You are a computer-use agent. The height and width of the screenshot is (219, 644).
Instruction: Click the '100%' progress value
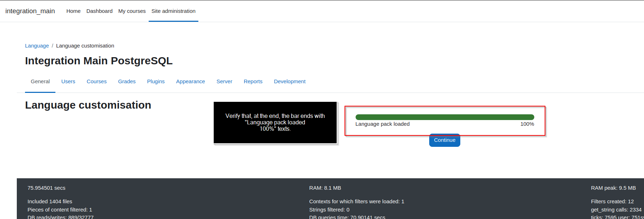[527, 124]
